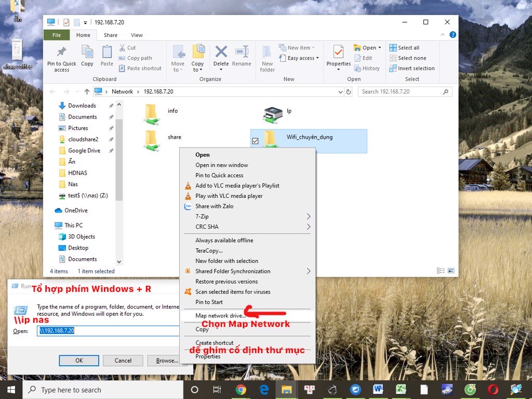
Task: Switch to the View ribbon tab
Action: [137, 35]
